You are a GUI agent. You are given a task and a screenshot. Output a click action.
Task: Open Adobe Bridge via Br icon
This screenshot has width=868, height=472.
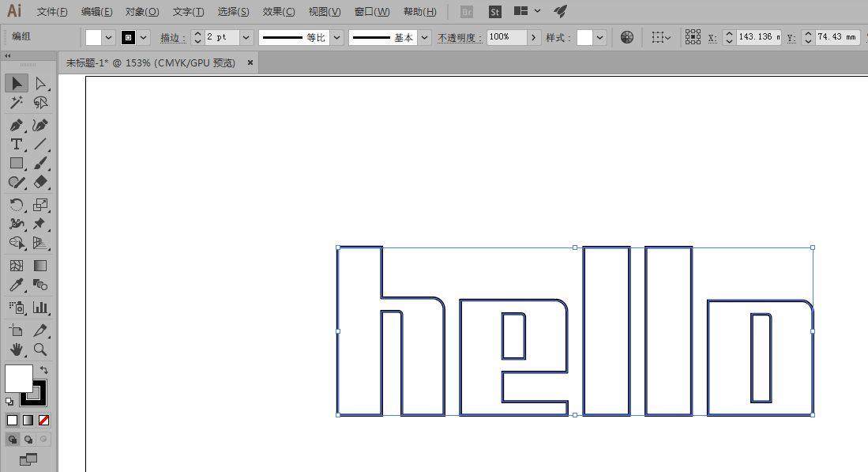tap(467, 12)
